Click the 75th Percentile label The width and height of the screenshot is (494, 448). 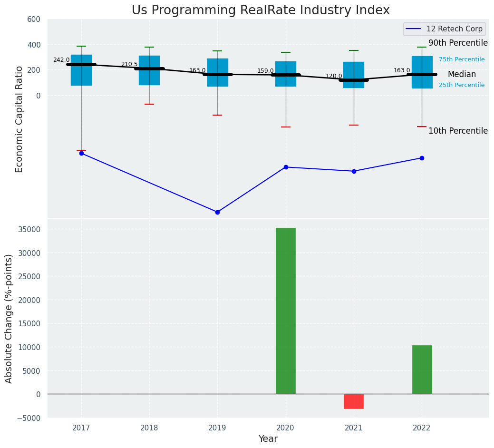[462, 60]
